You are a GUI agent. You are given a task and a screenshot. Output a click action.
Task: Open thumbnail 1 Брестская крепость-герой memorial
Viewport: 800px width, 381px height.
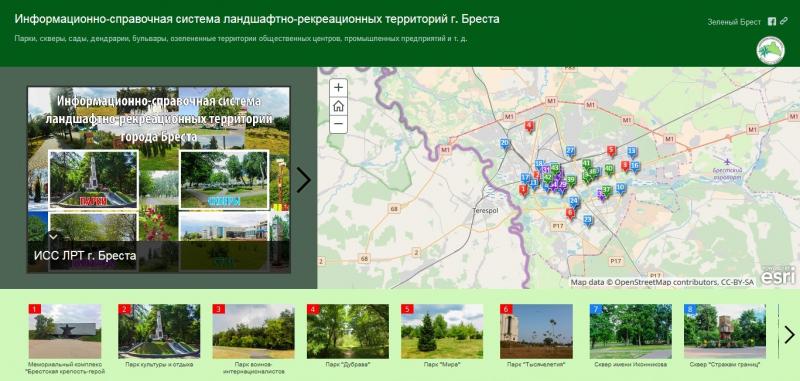pyautogui.click(x=65, y=332)
